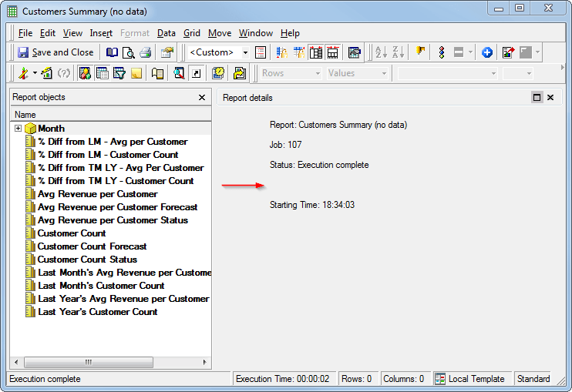
Task: Maximize the Report details pane
Action: [x=537, y=97]
